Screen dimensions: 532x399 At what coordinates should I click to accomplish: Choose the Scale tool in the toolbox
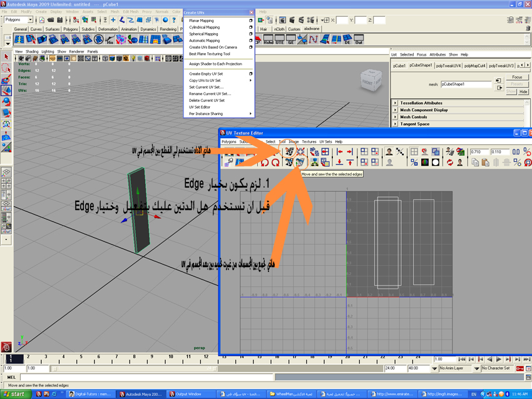point(6,113)
